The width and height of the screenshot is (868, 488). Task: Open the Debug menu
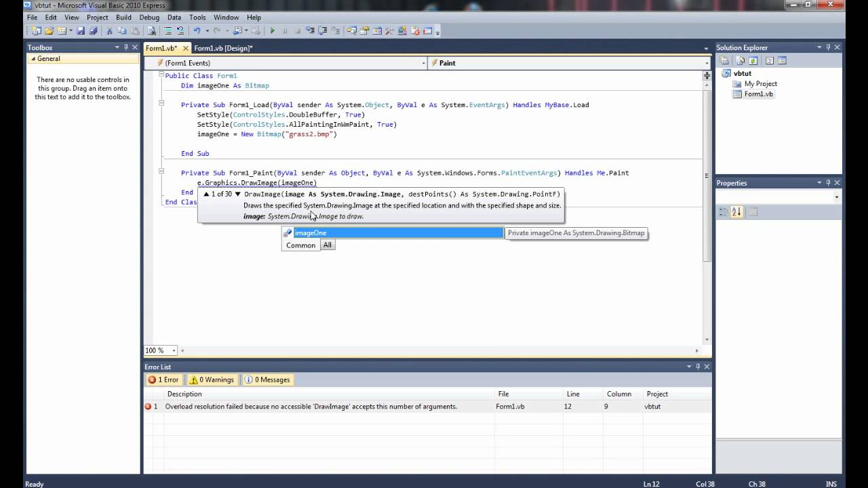[x=149, y=17]
